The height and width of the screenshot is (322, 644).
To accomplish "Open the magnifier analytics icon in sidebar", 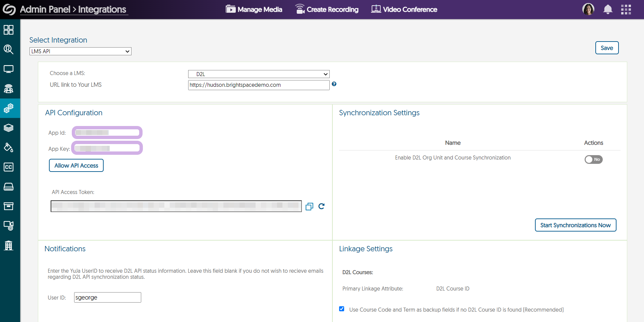I will pyautogui.click(x=8, y=50).
